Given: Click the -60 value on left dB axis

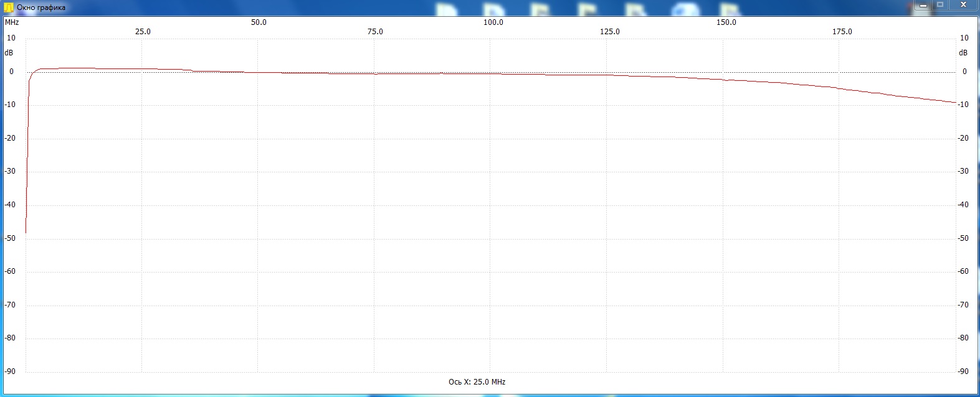Looking at the screenshot, I should (x=10, y=271).
